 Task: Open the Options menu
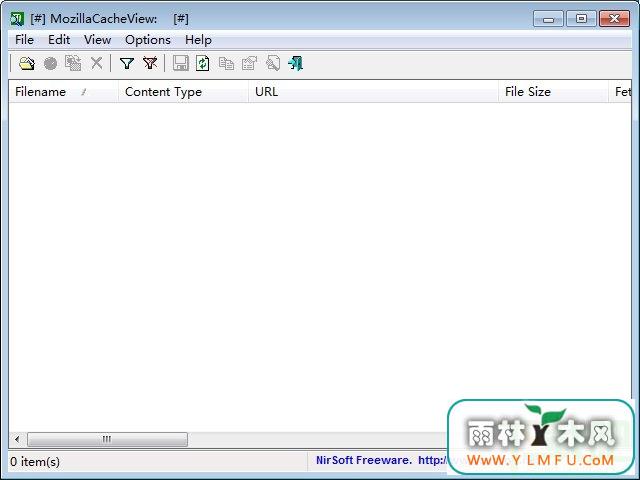[x=148, y=40]
